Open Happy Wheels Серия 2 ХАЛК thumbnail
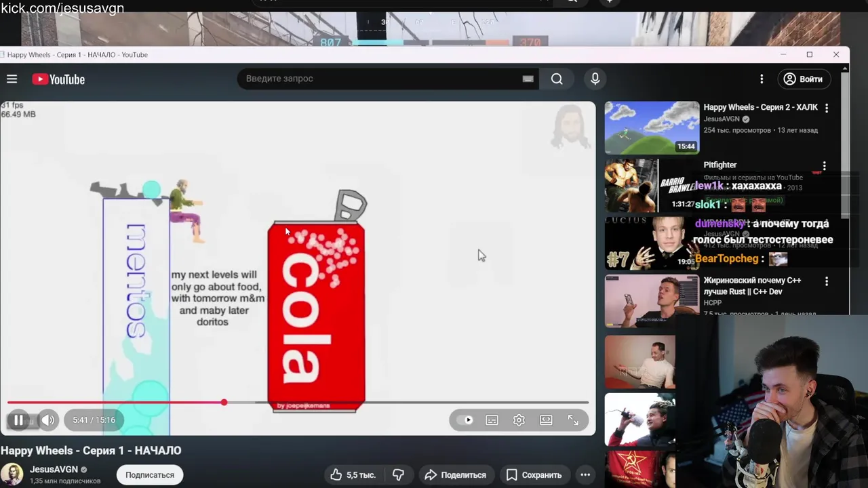Viewport: 868px width, 488px height. (x=652, y=127)
